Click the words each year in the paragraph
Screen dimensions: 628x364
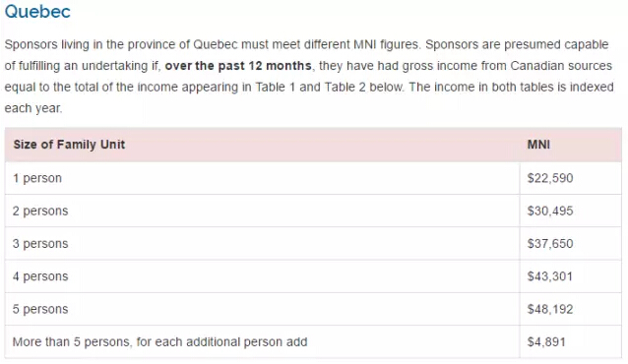click(x=33, y=108)
